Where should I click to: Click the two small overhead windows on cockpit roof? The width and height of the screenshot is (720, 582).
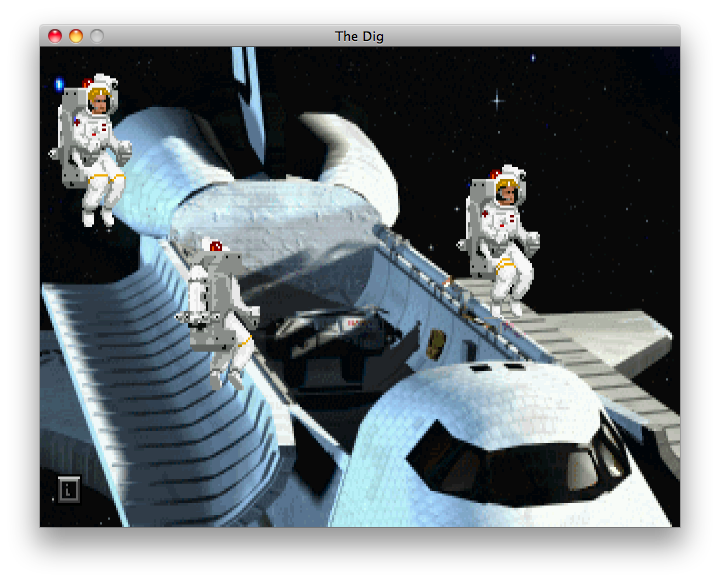[497, 368]
